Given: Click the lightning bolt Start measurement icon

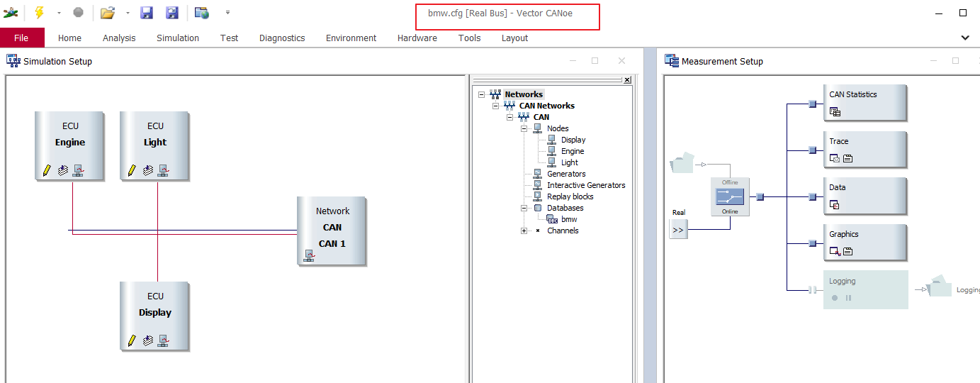Looking at the screenshot, I should 39,12.
